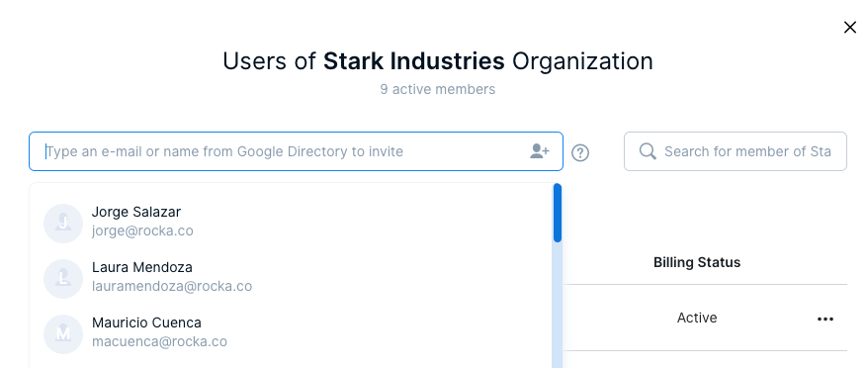Click the lauramendoza@rocka.co email text
The width and height of the screenshot is (868, 368).
(172, 286)
